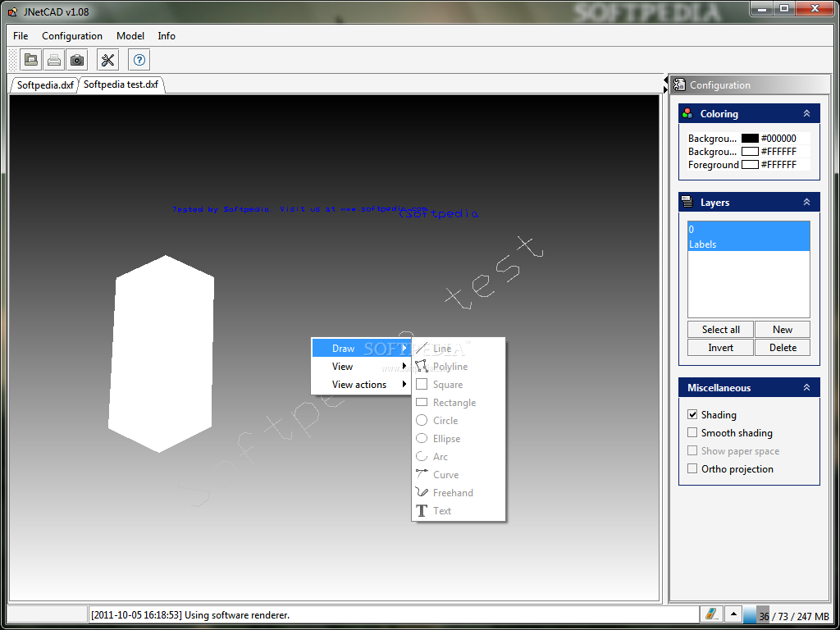
Task: Open the File menu
Action: pyautogui.click(x=21, y=36)
